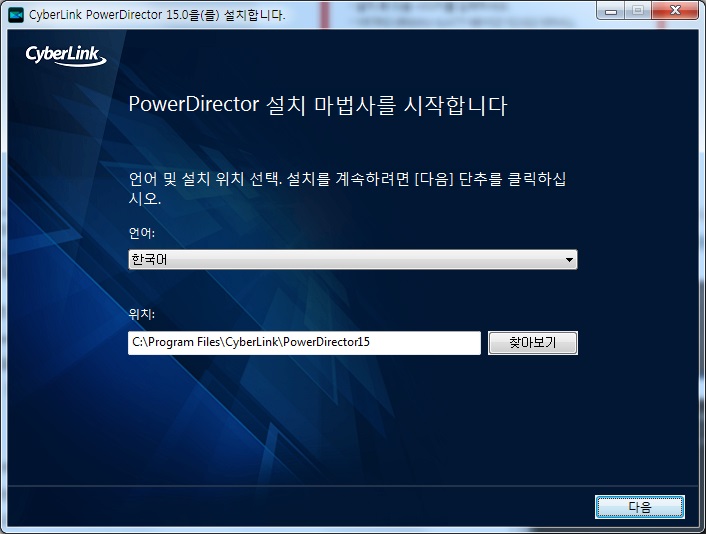Close the installer window
The height and width of the screenshot is (534, 706).
point(674,10)
